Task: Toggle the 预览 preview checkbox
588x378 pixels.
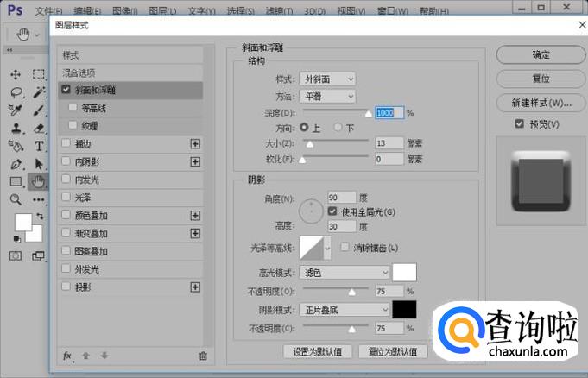Action: point(519,124)
